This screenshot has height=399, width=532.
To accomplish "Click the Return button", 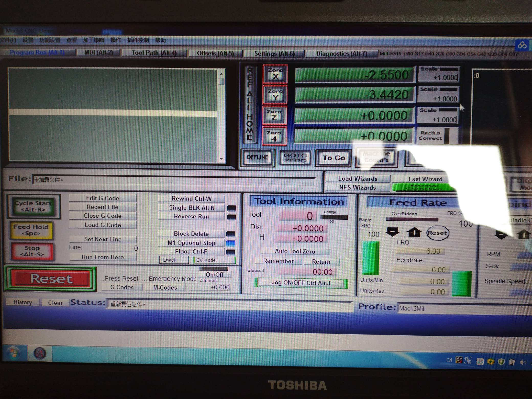I will point(321,262).
